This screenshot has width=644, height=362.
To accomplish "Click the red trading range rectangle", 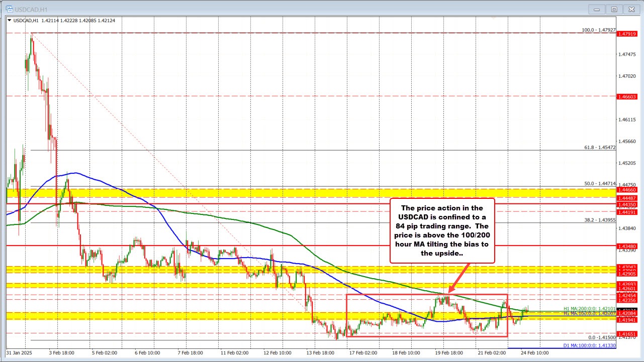I will click(x=427, y=294).
